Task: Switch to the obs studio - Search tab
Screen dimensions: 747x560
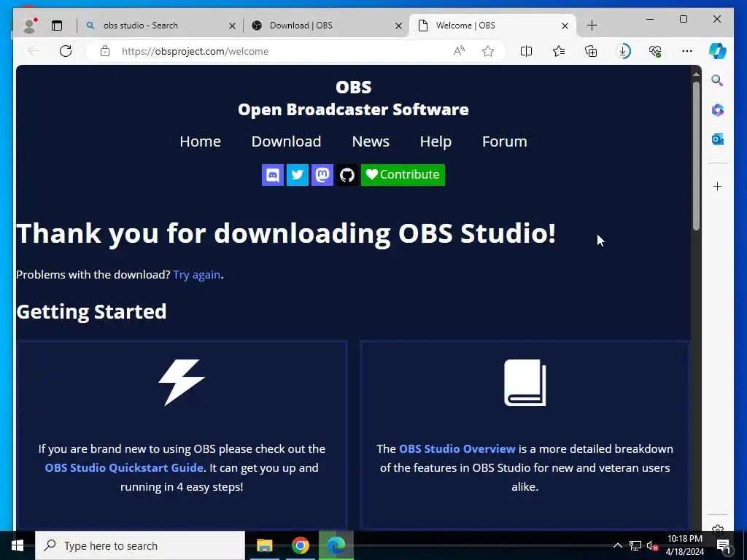Action: point(160,26)
